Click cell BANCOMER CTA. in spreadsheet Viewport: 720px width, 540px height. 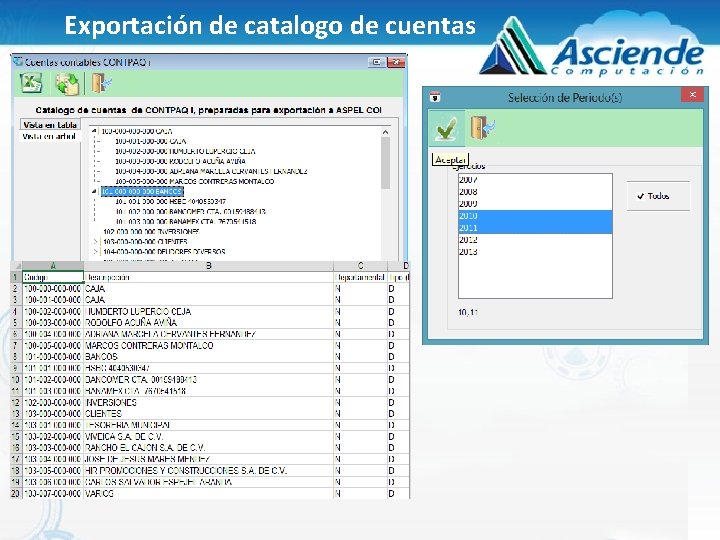click(208, 380)
